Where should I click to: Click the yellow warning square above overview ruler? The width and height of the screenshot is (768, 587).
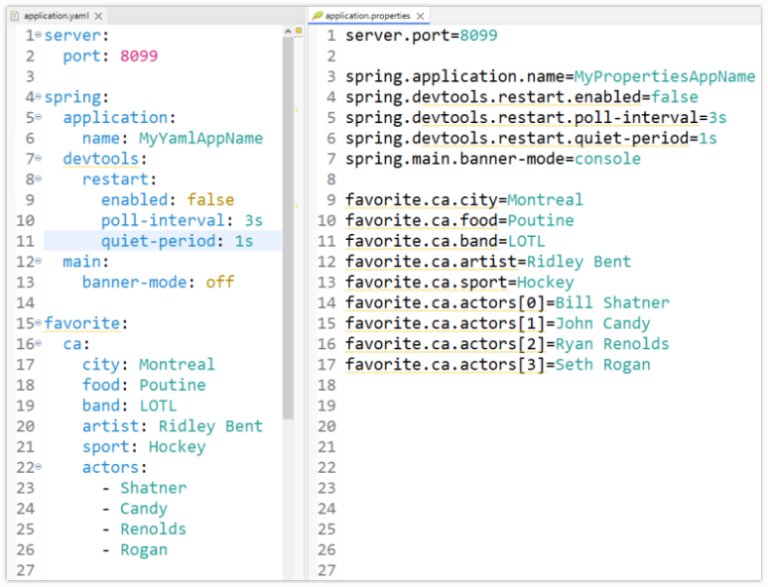(299, 31)
